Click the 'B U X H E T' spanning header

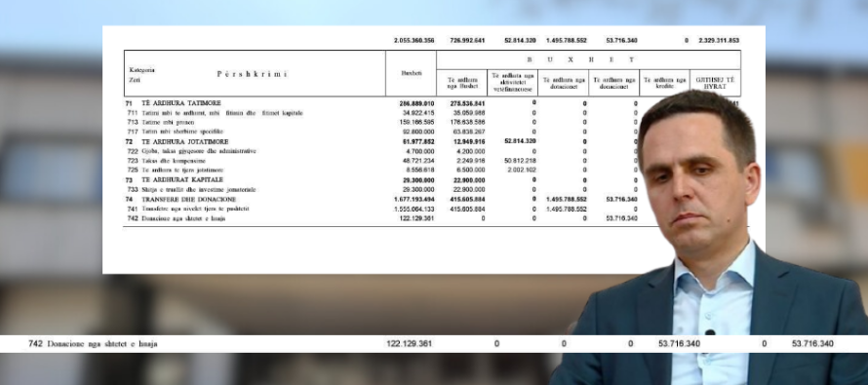tap(580, 59)
